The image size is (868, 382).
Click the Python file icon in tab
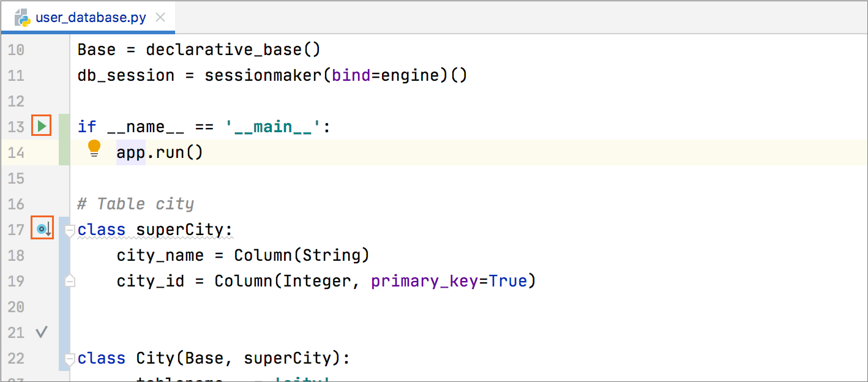(23, 17)
